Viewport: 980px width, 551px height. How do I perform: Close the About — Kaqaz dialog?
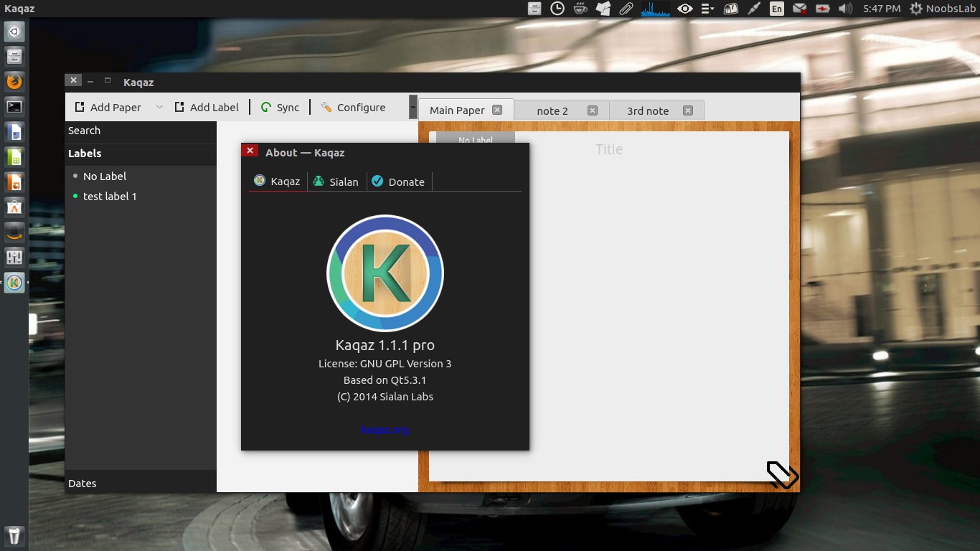tap(250, 151)
